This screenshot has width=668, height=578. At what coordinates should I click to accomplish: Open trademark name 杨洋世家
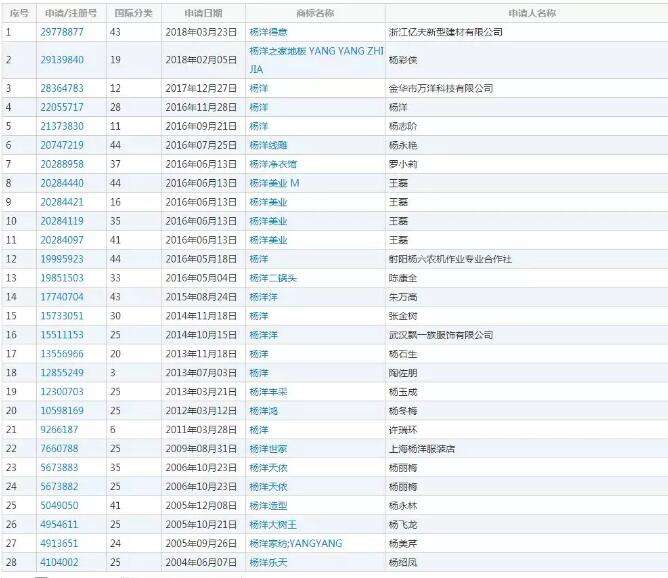click(x=268, y=449)
